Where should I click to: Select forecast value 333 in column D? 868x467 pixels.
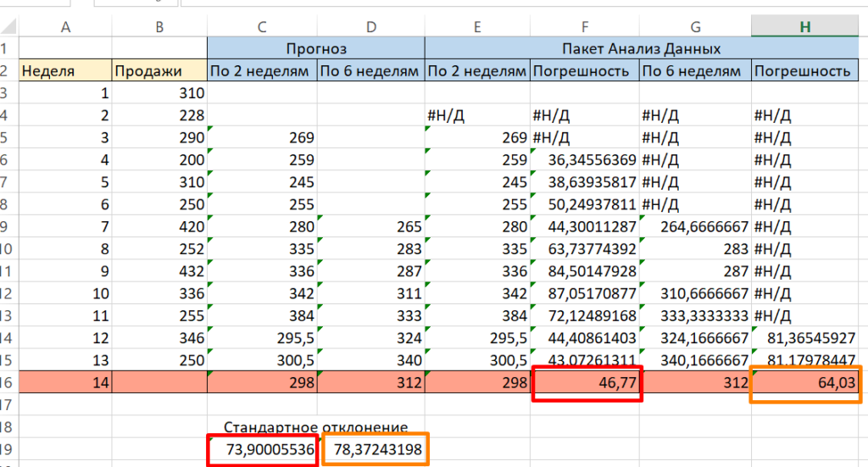(x=371, y=315)
